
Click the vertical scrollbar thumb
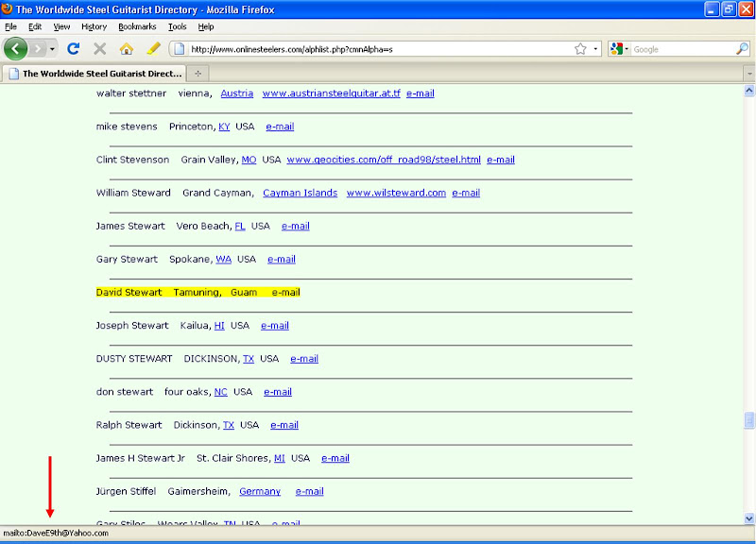click(x=749, y=420)
